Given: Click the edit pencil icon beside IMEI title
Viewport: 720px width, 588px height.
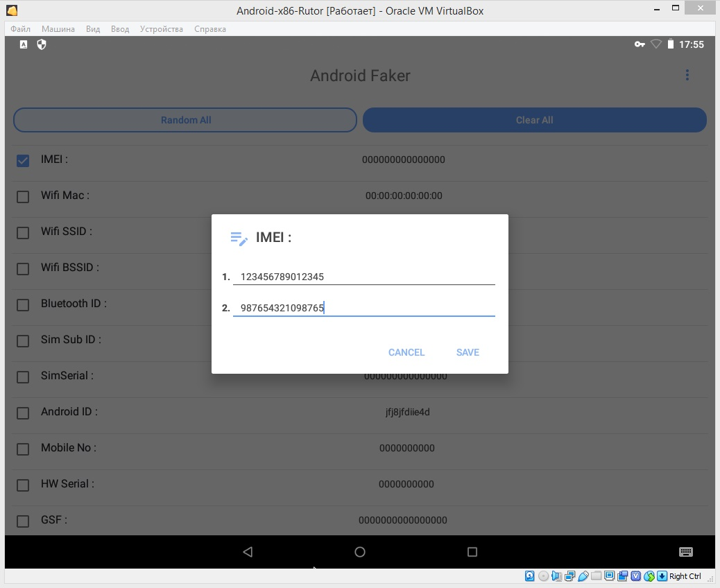Looking at the screenshot, I should click(239, 238).
